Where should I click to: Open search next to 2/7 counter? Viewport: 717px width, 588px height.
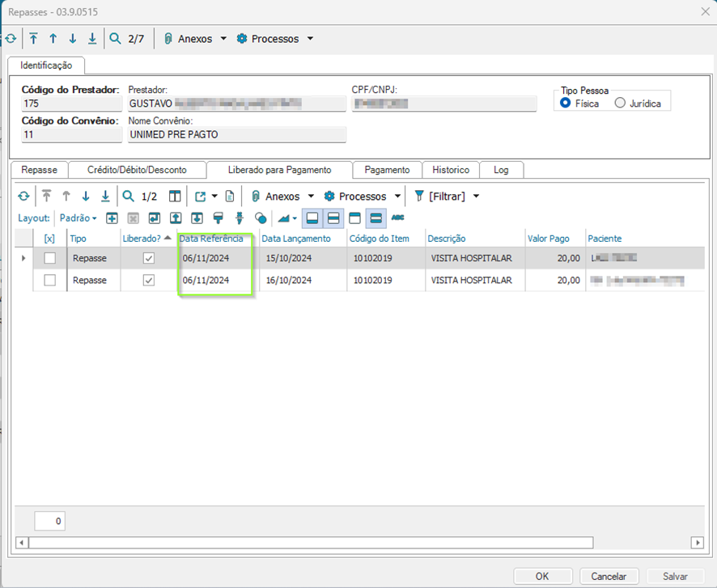tap(115, 39)
